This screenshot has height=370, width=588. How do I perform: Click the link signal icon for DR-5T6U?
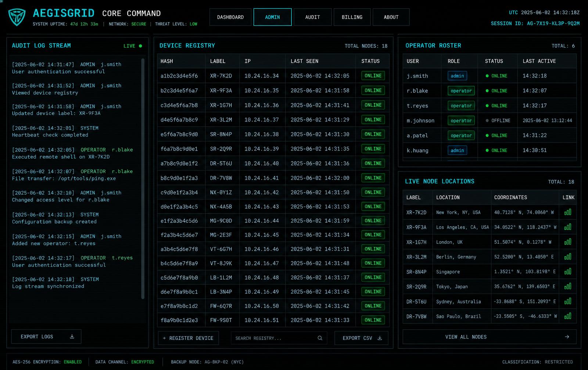568,301
